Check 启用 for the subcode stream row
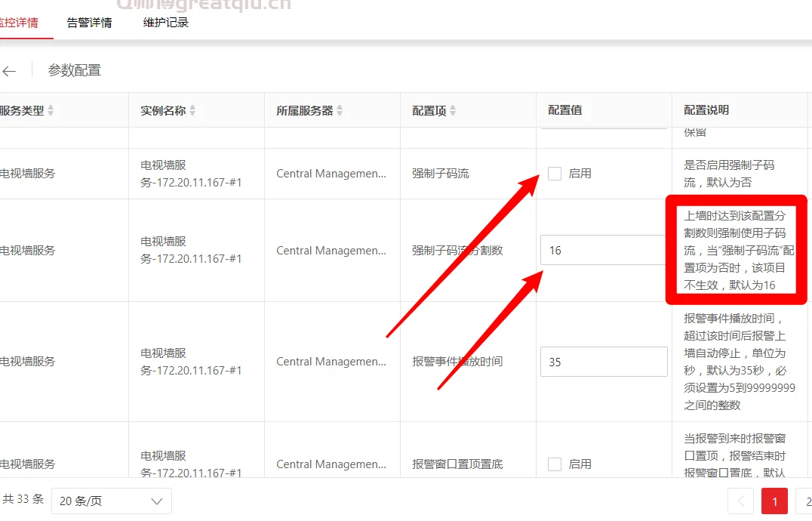The width and height of the screenshot is (812, 521). click(x=555, y=173)
